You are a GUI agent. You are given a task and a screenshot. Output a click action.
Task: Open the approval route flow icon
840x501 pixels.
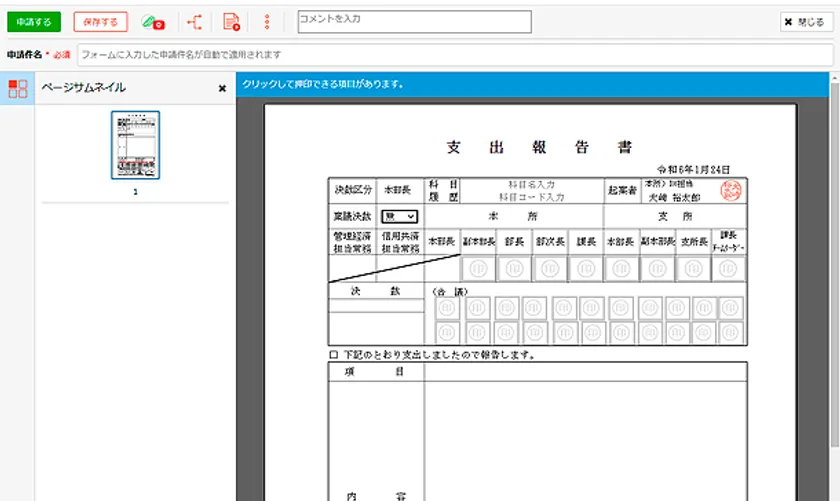click(194, 22)
